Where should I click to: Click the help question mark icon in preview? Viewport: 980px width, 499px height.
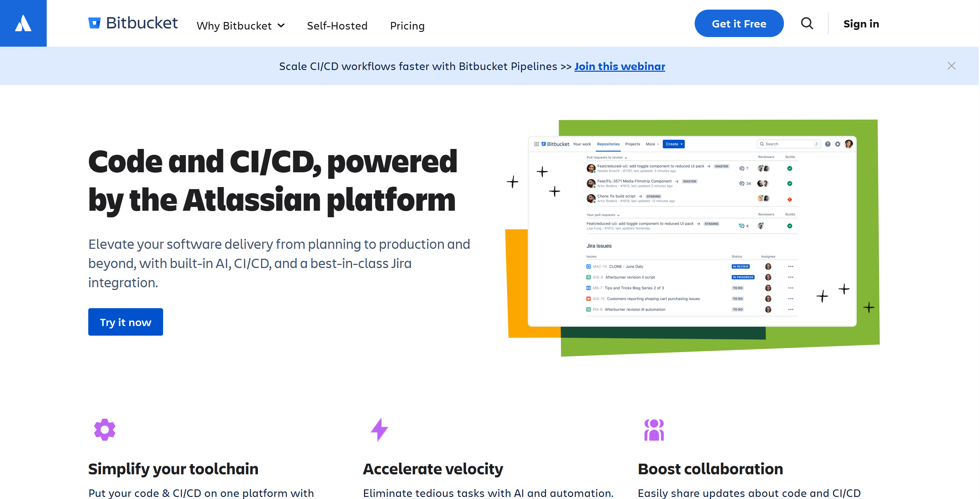pos(828,144)
